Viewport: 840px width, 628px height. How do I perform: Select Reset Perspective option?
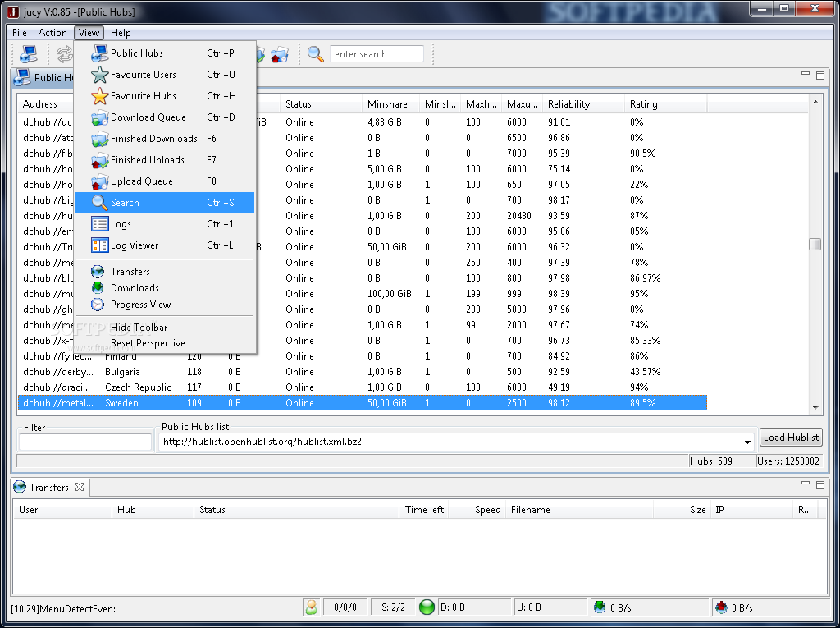(165, 343)
